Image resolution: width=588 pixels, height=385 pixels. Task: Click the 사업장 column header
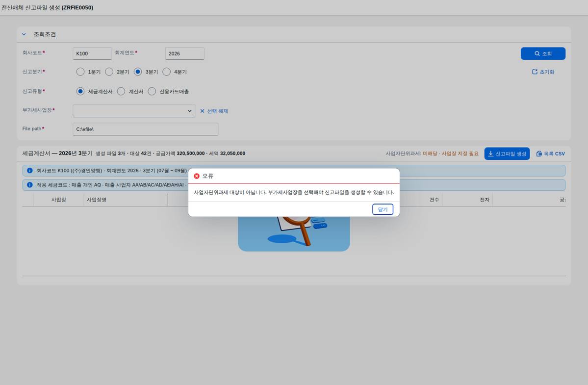pos(58,200)
